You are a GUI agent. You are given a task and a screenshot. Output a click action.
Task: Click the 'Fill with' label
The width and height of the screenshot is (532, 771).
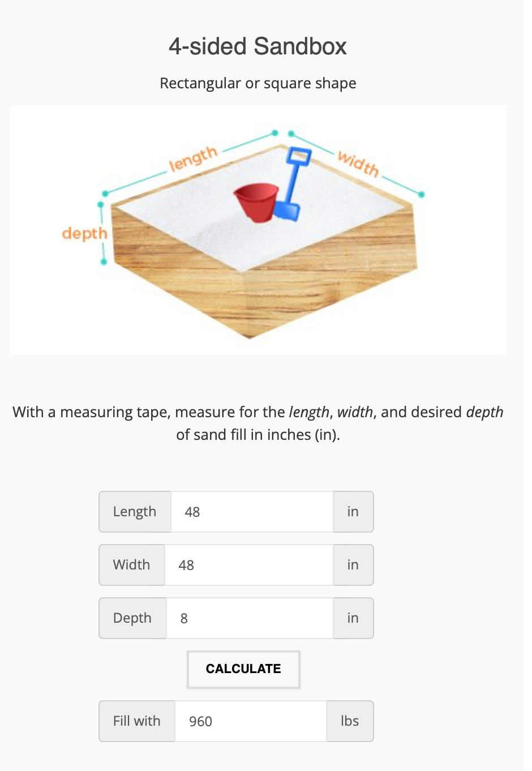pos(137,721)
